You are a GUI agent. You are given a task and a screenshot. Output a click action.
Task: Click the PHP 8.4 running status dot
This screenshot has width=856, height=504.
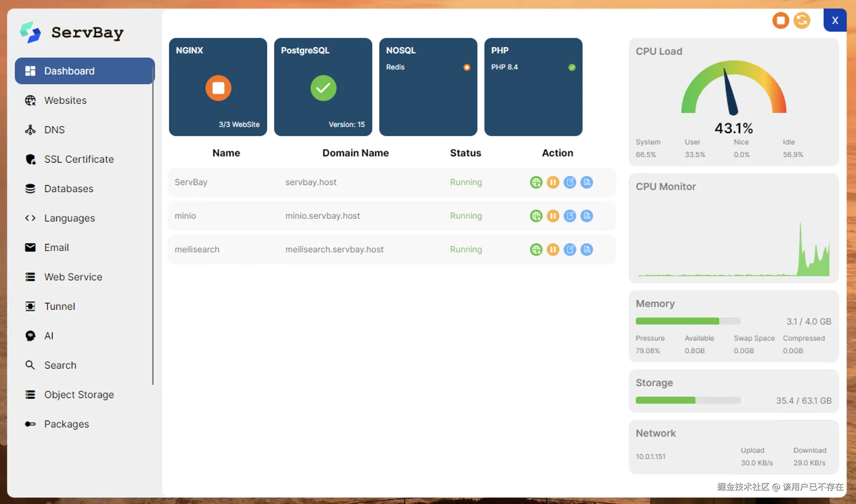(572, 67)
